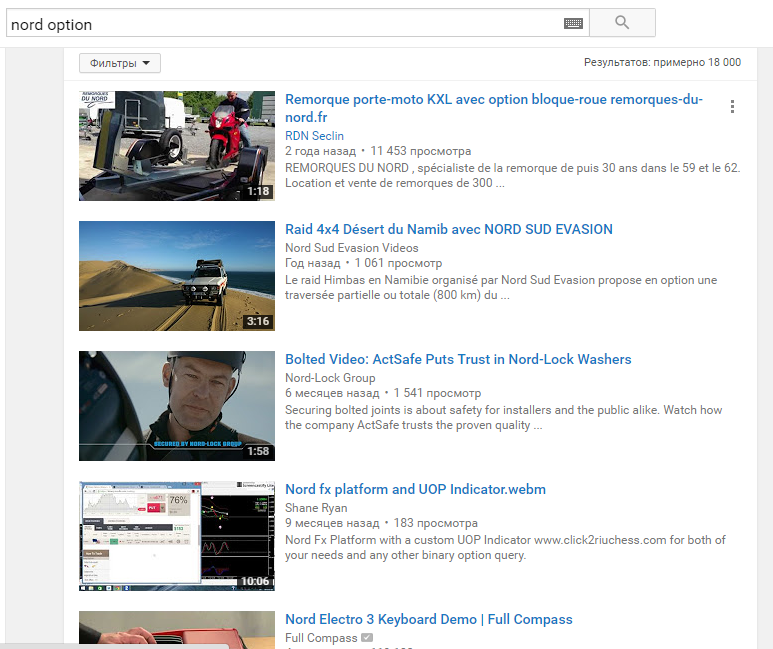Open 'Remorque porte-moto KXL' video title
This screenshot has height=649, width=773.
click(494, 108)
